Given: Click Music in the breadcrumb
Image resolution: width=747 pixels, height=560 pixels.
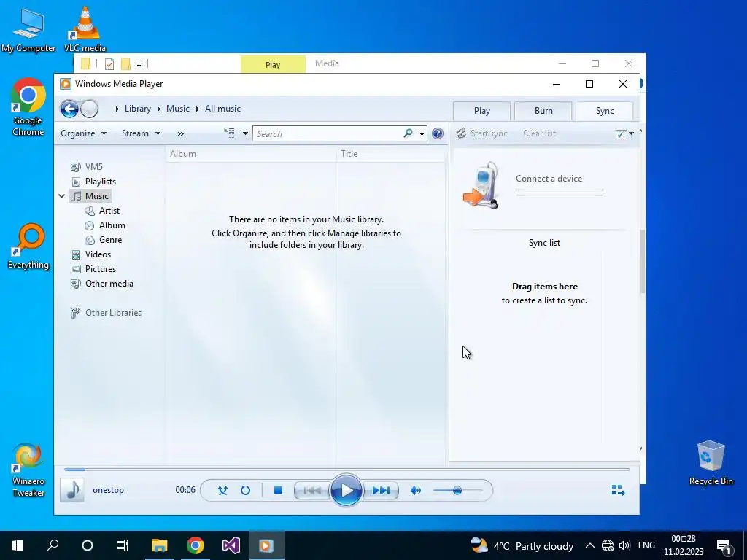Looking at the screenshot, I should 178,109.
